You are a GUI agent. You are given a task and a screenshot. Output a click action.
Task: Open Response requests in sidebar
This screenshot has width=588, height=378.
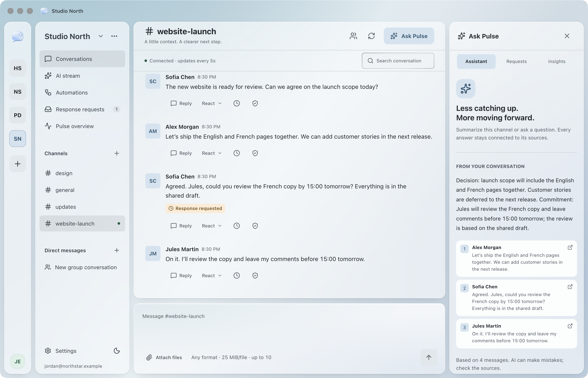click(x=82, y=109)
